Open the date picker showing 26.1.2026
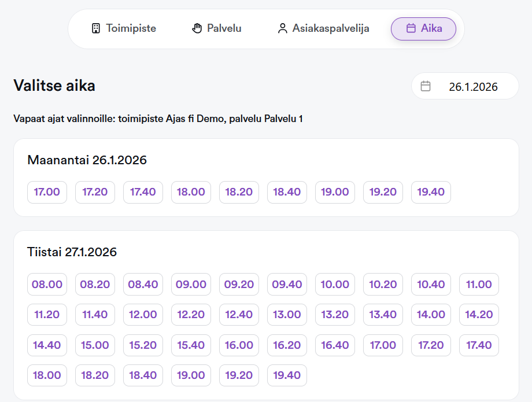Screen dimensions: 532x402 point(464,86)
